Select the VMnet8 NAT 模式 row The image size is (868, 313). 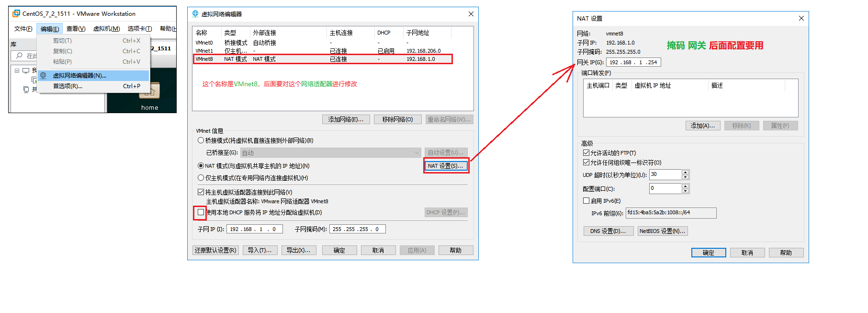(323, 59)
